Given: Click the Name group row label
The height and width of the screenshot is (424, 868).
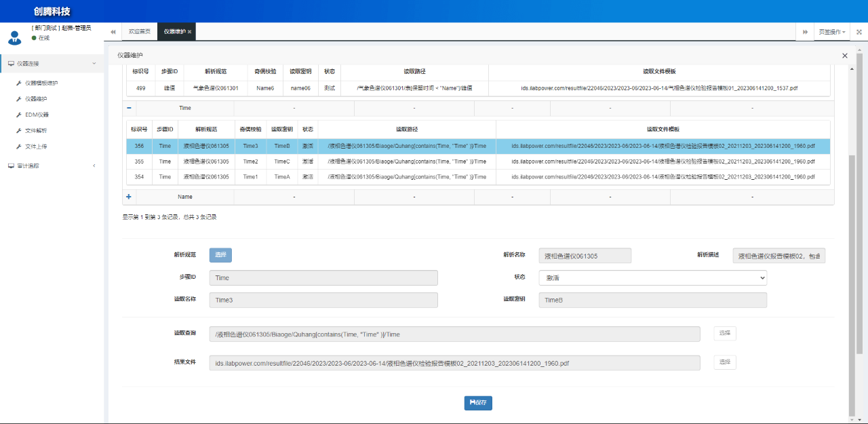Looking at the screenshot, I should point(185,197).
